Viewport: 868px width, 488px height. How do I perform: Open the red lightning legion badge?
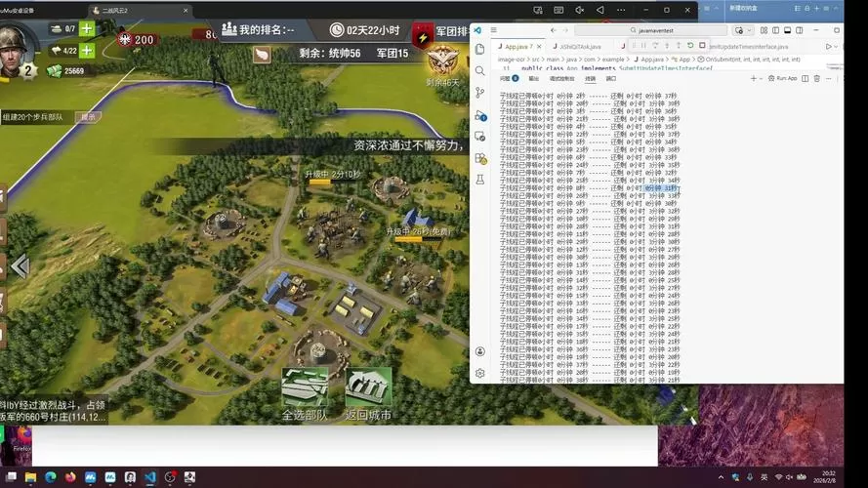coord(423,38)
